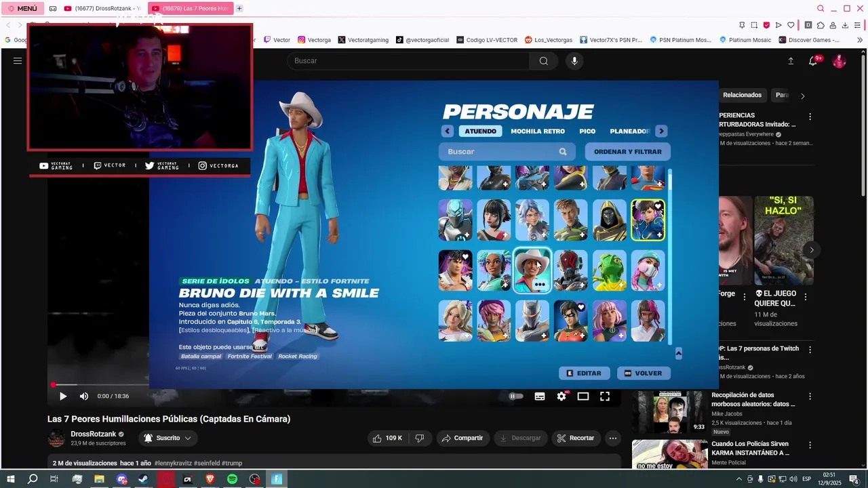Image resolution: width=868 pixels, height=488 pixels.
Task: Open the YouTube account avatar menu
Action: (840, 61)
